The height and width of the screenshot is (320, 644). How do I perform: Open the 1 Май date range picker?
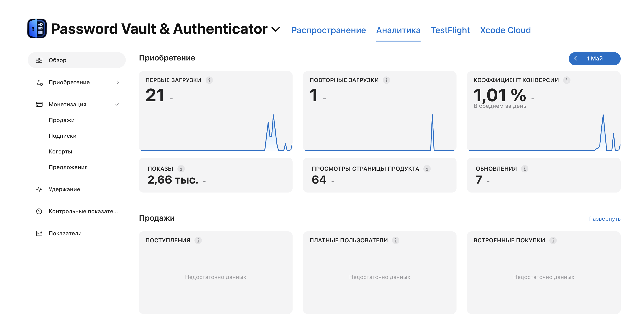coord(595,58)
